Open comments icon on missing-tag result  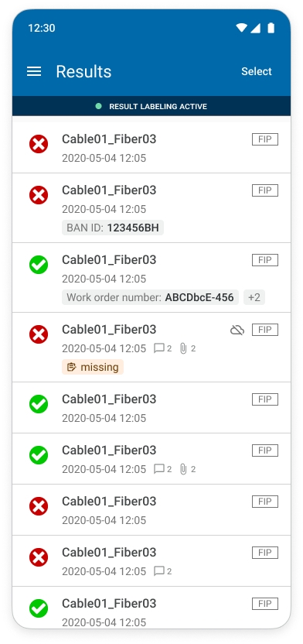coord(163,348)
